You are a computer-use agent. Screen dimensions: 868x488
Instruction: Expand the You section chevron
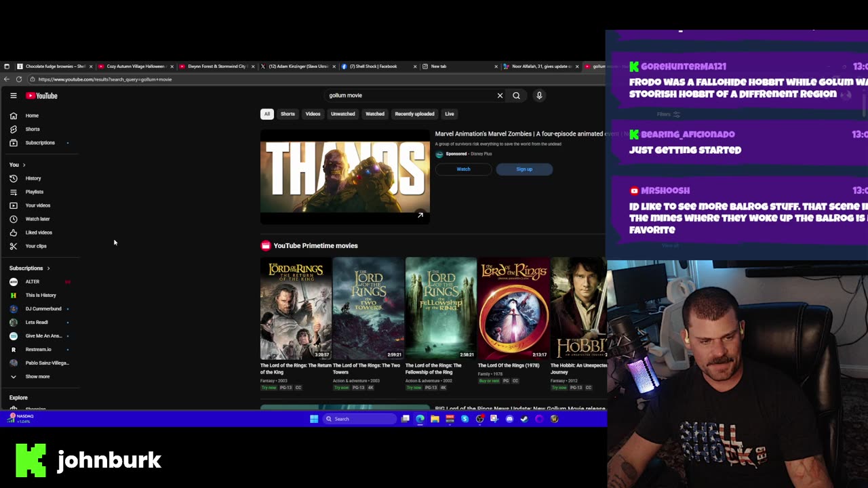click(24, 165)
